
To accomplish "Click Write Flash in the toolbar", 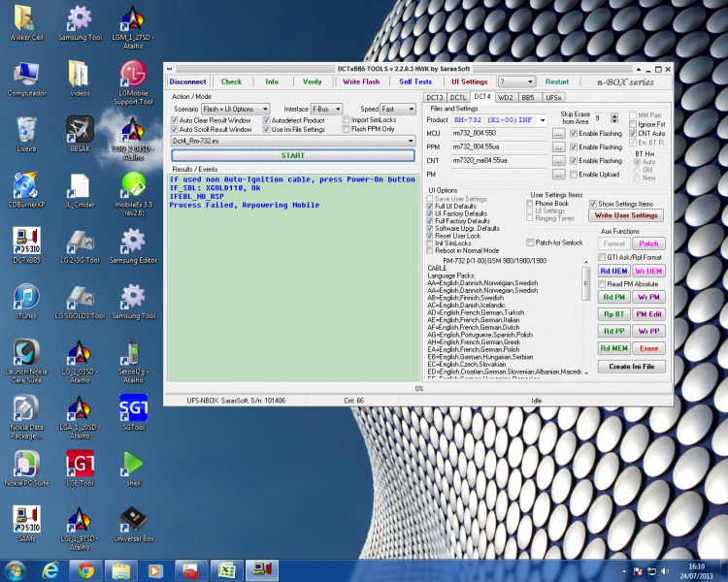I will (361, 82).
